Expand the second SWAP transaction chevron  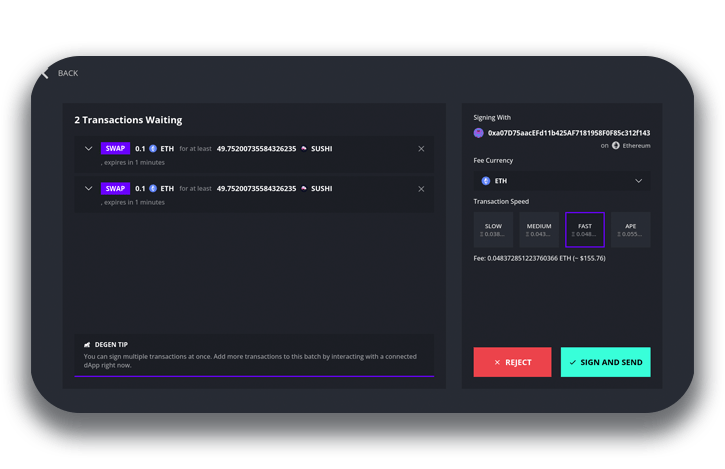(88, 188)
